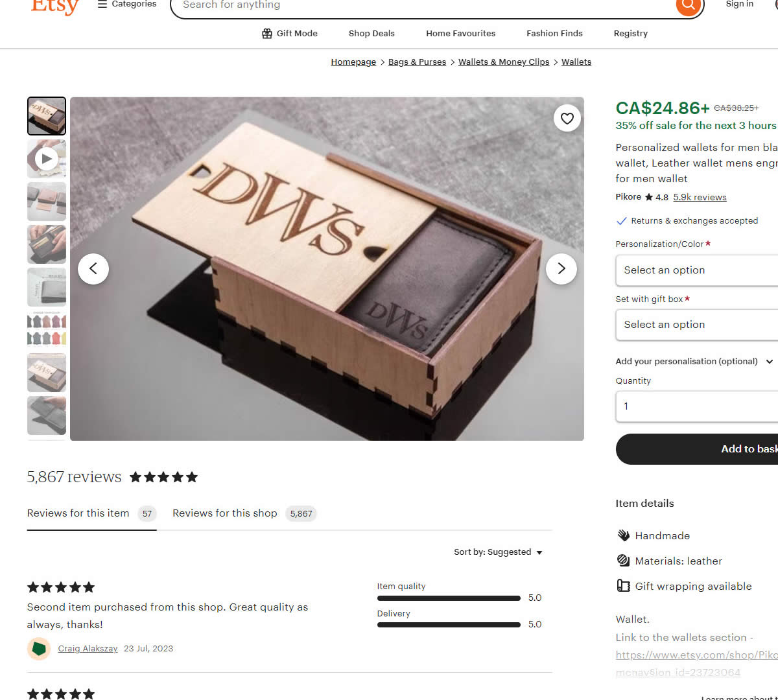Click the orange search magnifier button
This screenshot has width=778, height=700.
688,5
